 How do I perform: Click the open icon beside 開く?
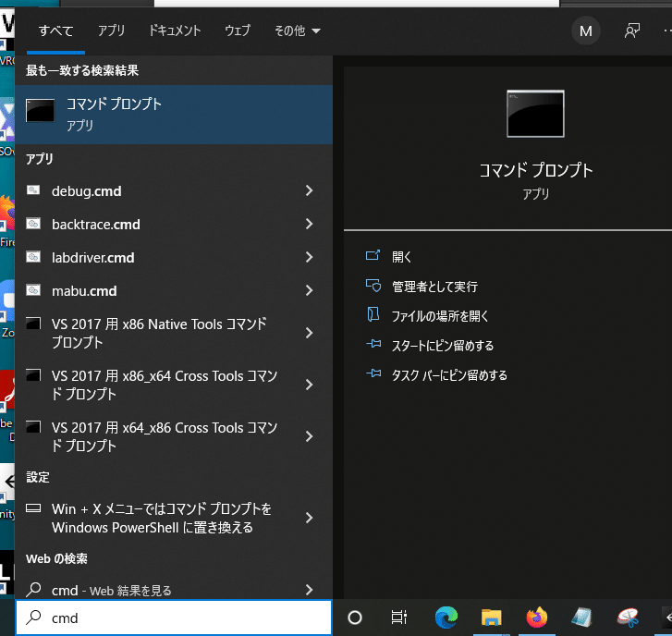coord(373,255)
